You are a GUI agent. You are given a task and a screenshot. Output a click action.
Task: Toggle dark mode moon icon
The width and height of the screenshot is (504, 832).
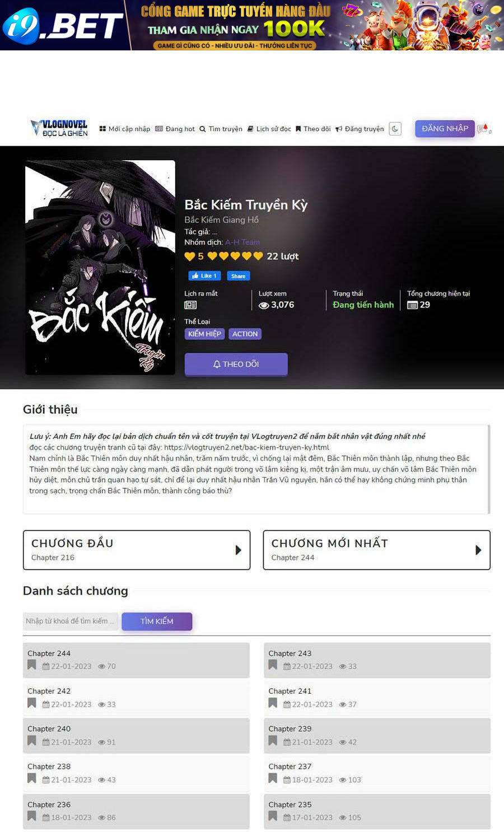pyautogui.click(x=395, y=129)
